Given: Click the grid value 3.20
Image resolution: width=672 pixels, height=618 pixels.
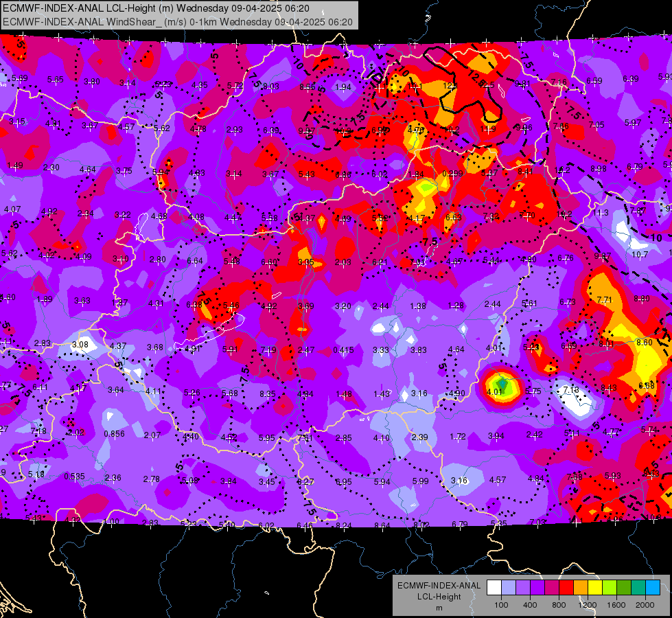Looking at the screenshot, I should pos(343,306).
